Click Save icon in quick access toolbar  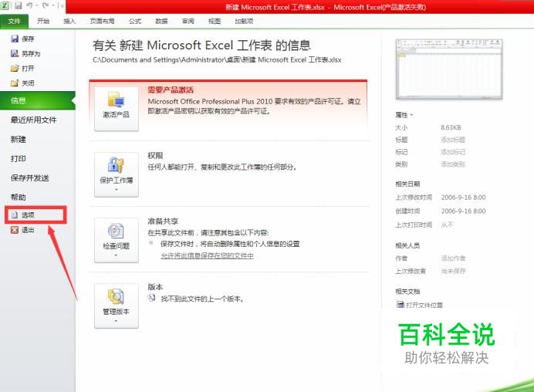point(18,6)
